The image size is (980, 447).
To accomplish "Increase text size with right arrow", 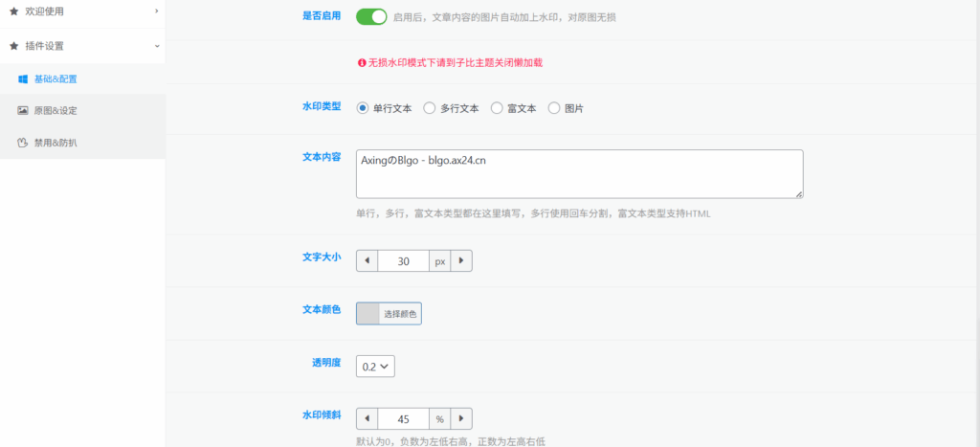I will click(461, 260).
